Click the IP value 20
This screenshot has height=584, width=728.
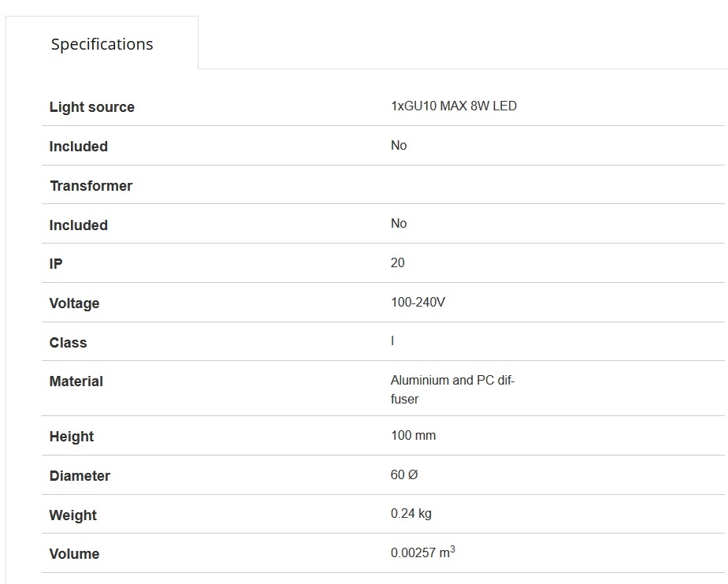[397, 263]
